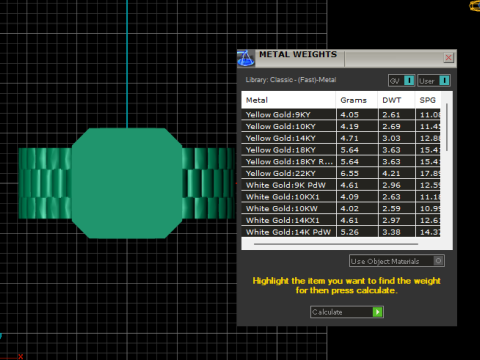Click the Calculate button label
480x360 pixels.
327,312
